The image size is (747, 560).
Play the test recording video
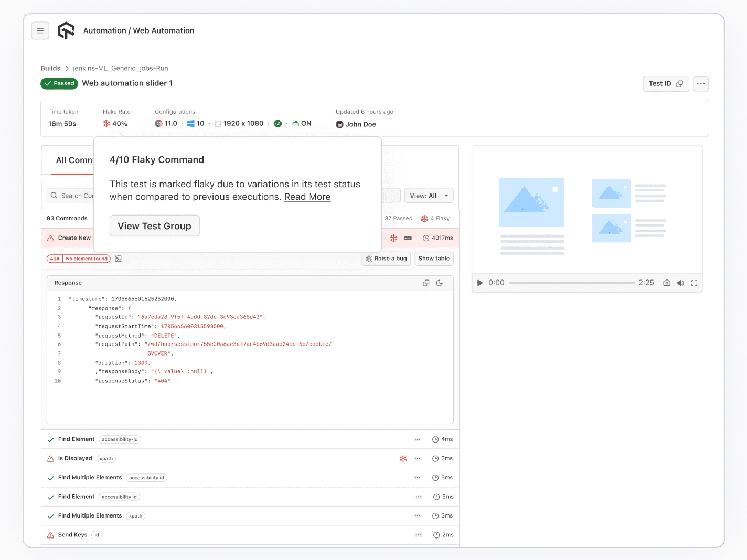pos(479,283)
